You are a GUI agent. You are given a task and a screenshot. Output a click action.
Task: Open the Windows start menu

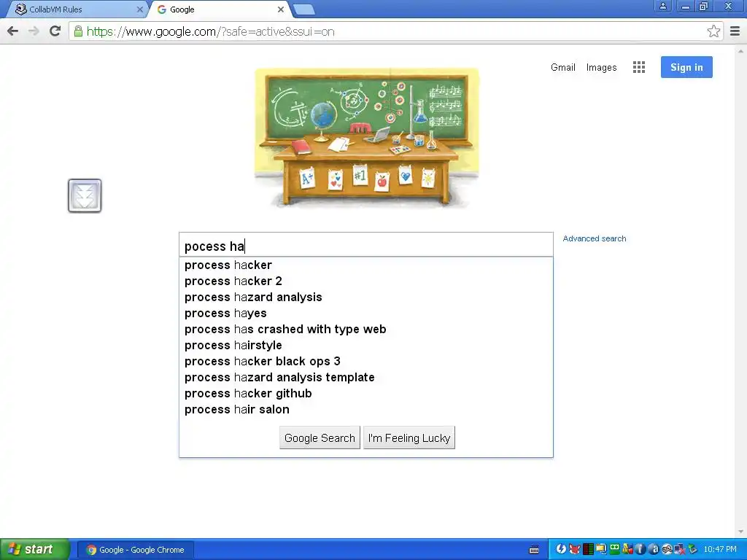34,549
